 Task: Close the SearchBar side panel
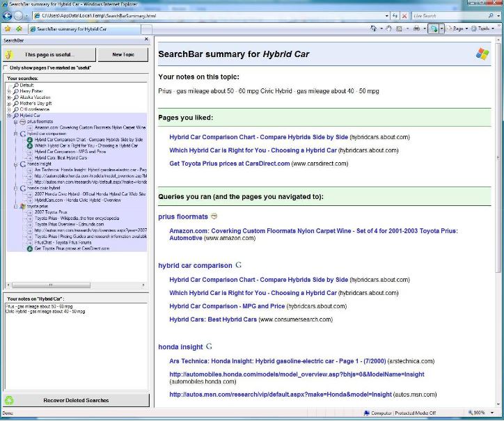click(x=145, y=40)
